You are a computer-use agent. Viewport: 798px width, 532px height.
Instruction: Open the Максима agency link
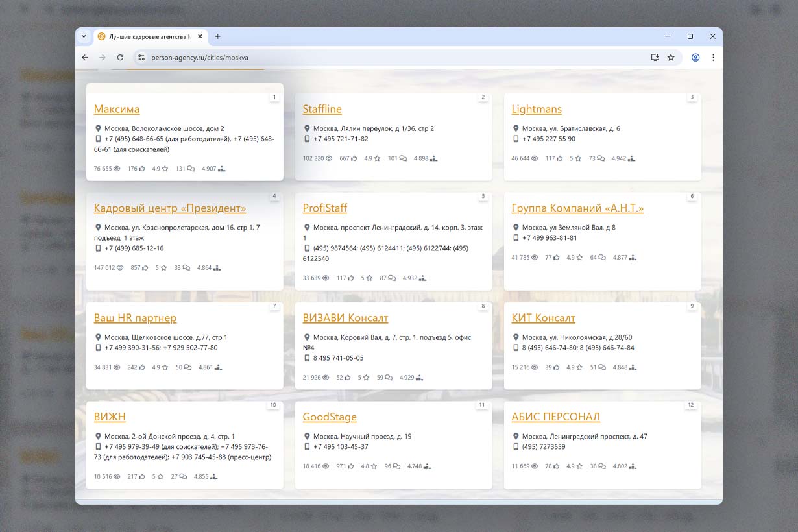[x=117, y=109]
